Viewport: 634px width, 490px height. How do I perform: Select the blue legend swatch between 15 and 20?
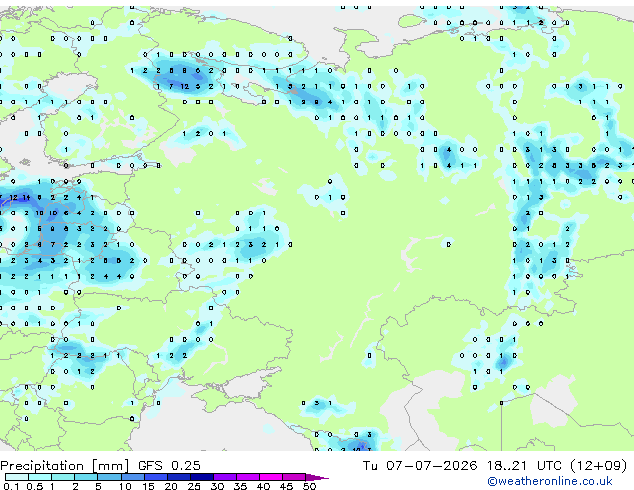156,477
